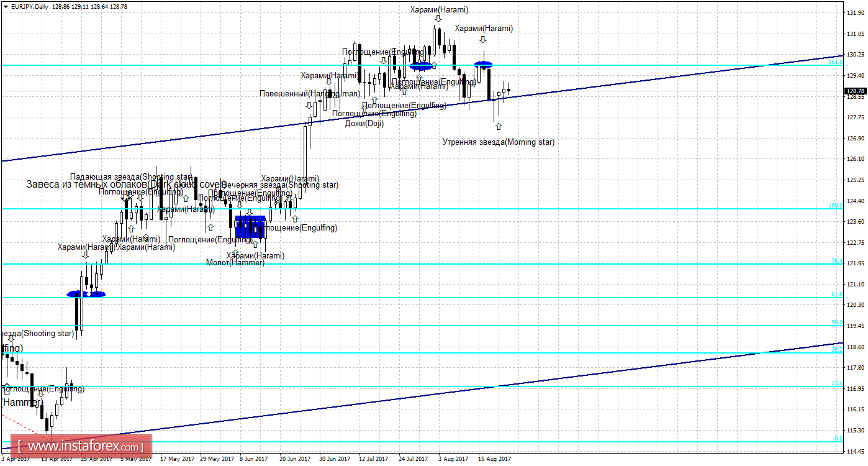Click the 3 Aug 2017 date label
Image resolution: width=868 pixels, height=466 pixels.
point(454,459)
